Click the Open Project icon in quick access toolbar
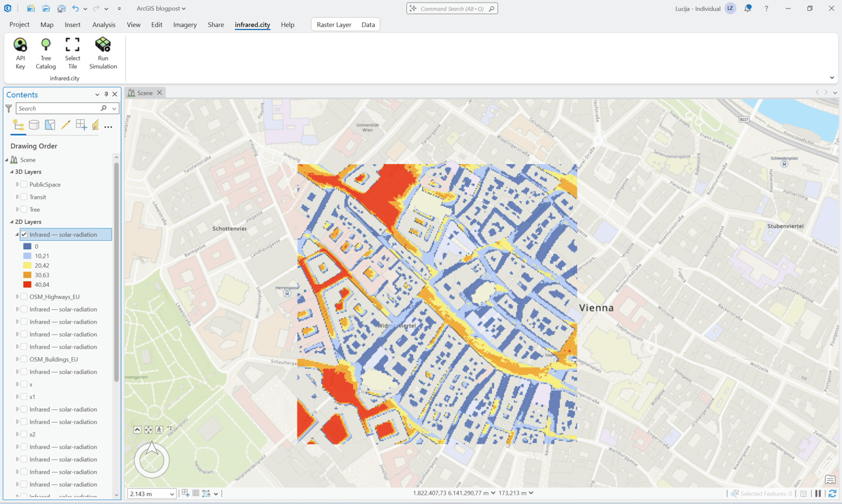Image resolution: width=842 pixels, height=504 pixels. 46,9
